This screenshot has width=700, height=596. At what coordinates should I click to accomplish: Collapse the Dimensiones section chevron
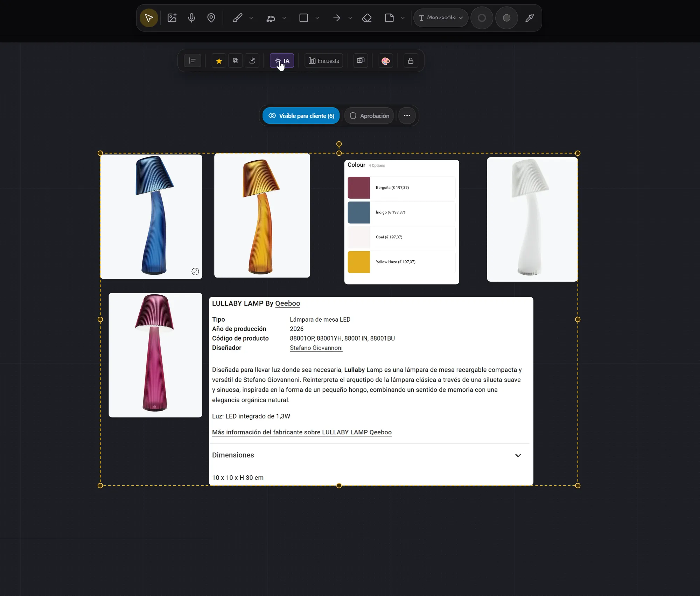[518, 455]
